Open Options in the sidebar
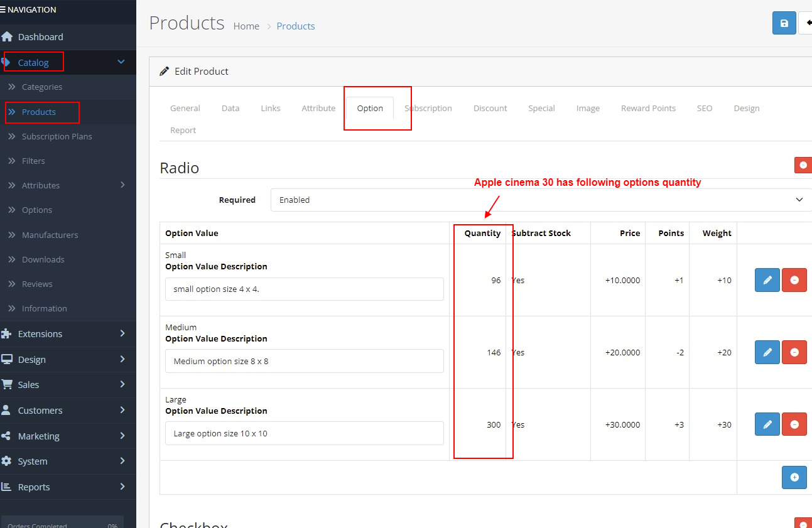 click(37, 210)
